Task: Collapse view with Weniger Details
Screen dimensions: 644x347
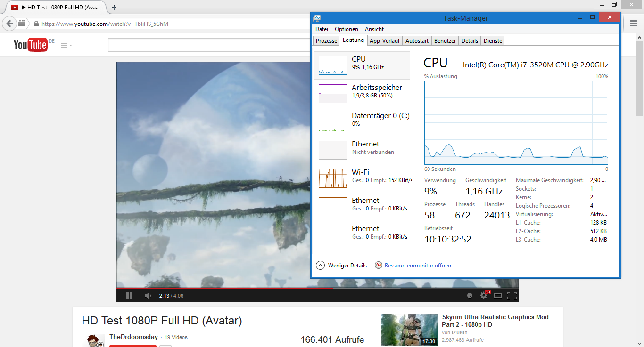Action: point(341,266)
